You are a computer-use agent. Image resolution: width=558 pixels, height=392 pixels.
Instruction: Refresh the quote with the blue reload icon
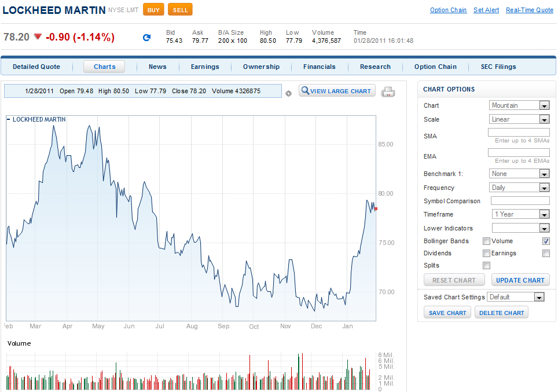pyautogui.click(x=146, y=38)
